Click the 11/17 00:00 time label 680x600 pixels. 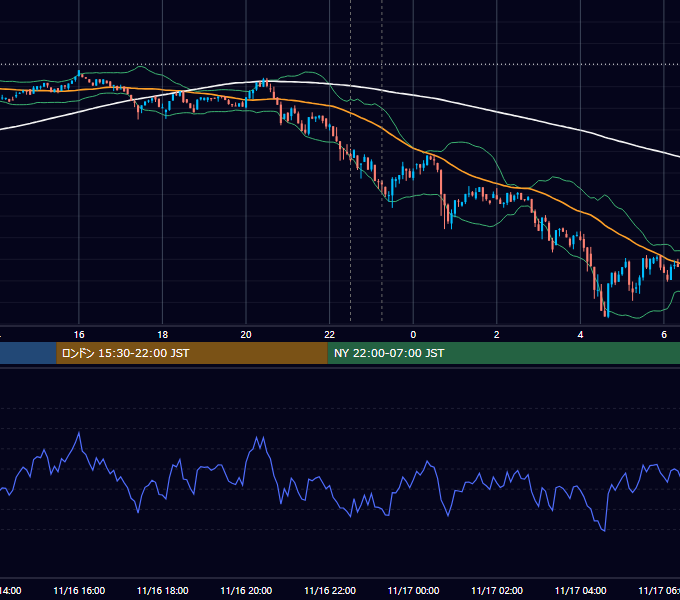pyautogui.click(x=413, y=590)
